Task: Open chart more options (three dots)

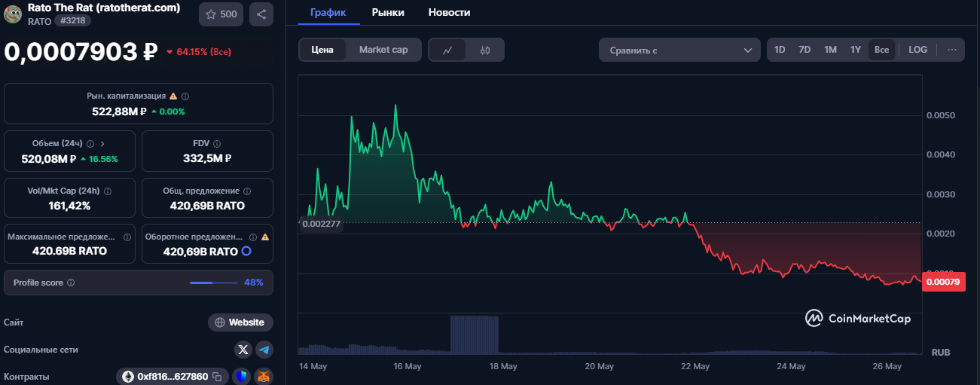Action: [952, 50]
